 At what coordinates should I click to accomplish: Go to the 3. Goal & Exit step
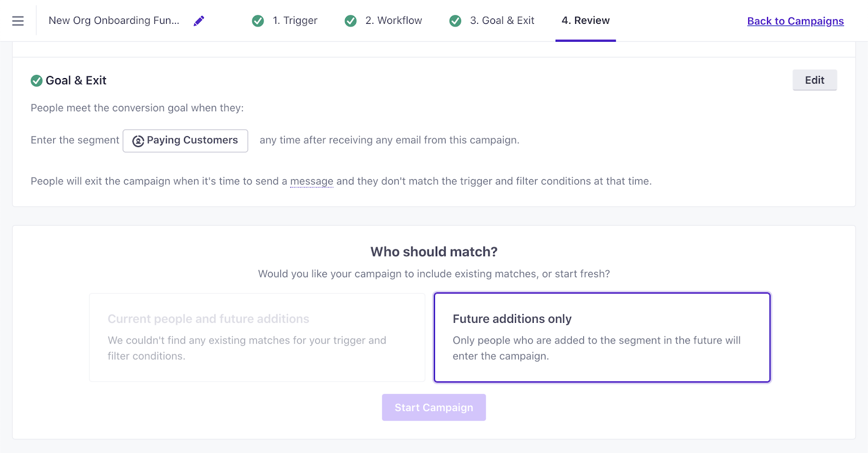[x=502, y=21]
